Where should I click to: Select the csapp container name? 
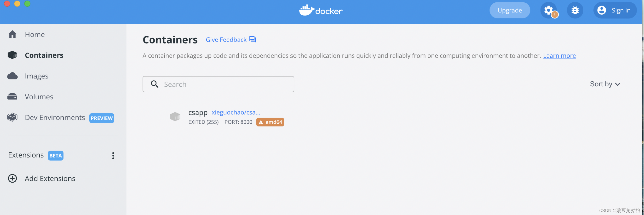click(x=198, y=113)
